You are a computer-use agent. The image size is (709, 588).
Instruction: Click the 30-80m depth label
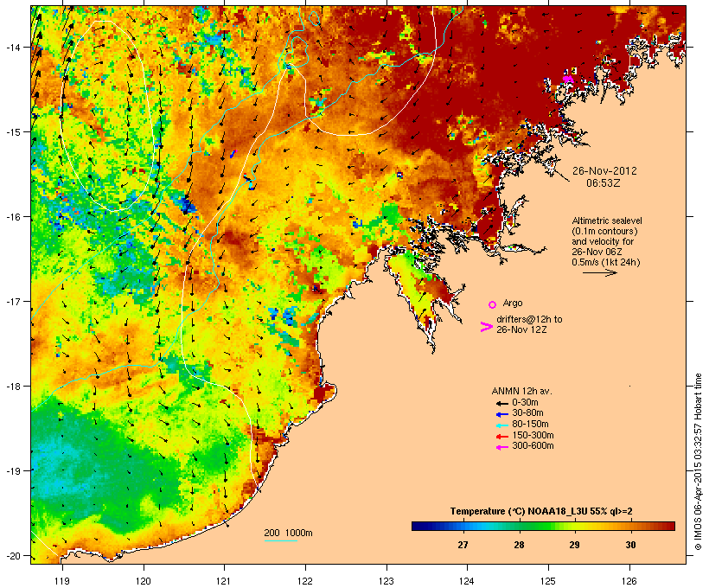[x=527, y=413]
